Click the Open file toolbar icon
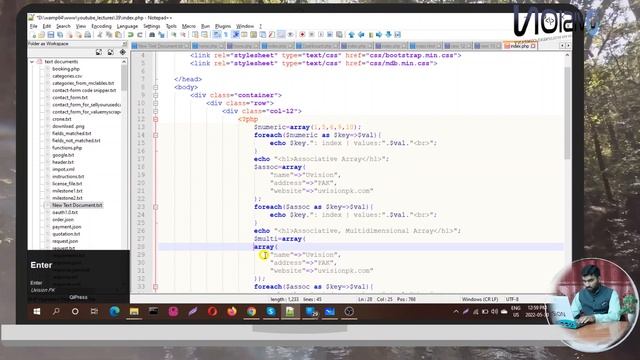 [42, 35]
